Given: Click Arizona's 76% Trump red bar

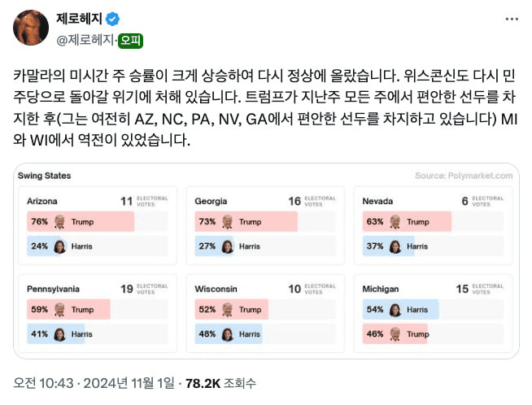Looking at the screenshot, I should (81, 221).
